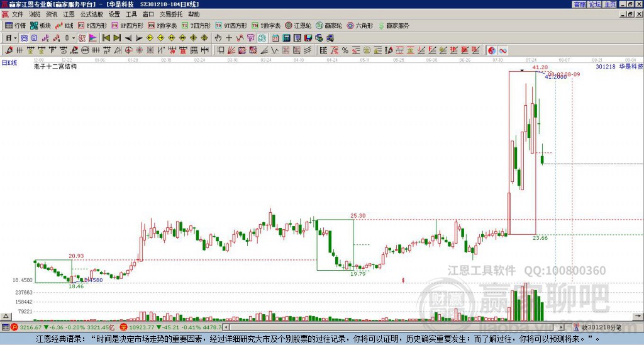Click the save disk icon
Viewport: 644px width, 345px height.
tap(308, 38)
